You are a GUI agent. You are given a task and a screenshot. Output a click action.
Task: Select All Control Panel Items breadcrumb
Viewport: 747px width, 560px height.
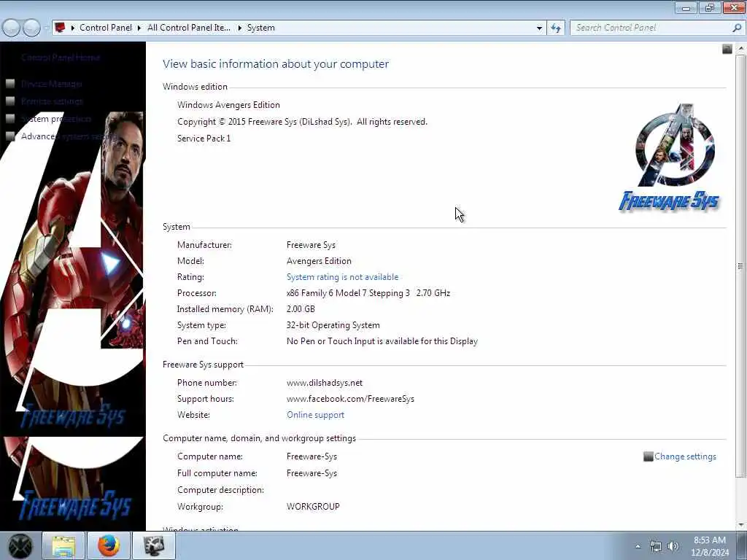pyautogui.click(x=189, y=28)
